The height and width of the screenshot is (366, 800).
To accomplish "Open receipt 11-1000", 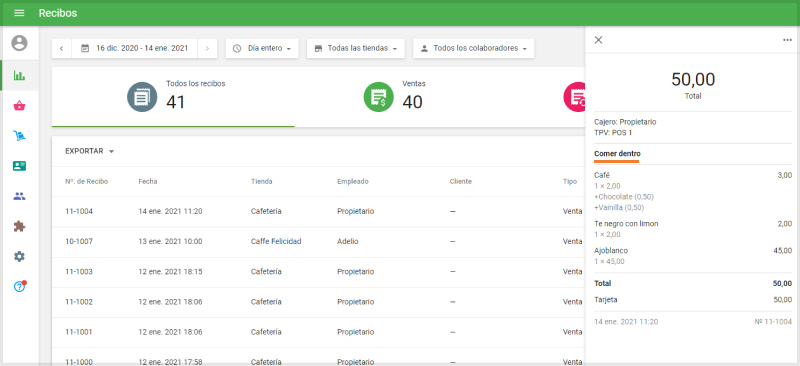I will [318, 357].
